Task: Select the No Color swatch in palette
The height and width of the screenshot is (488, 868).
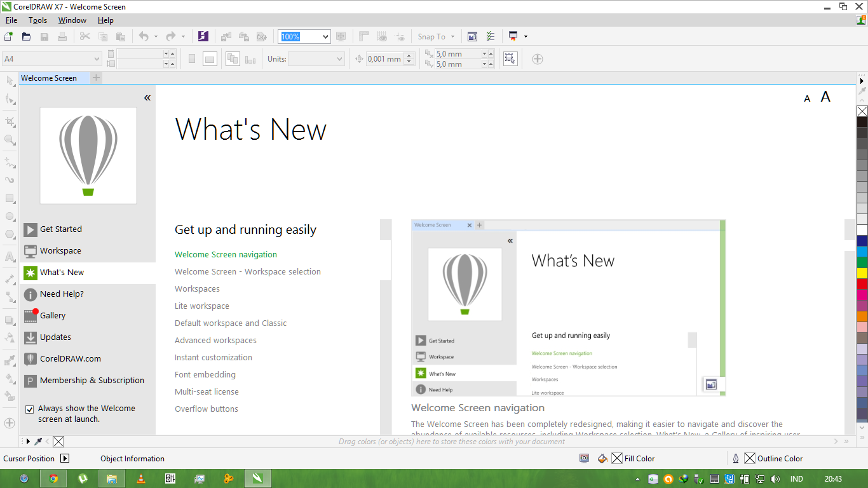Action: (862, 111)
